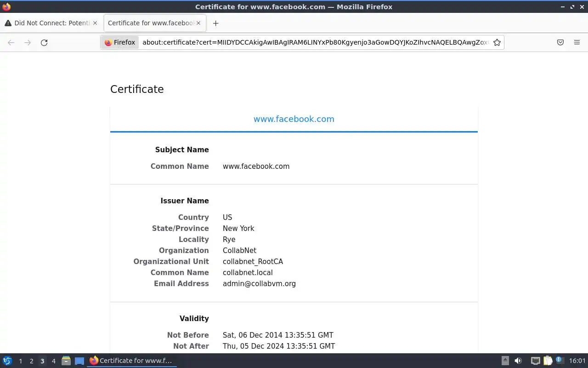Reload the certificate page
The width and height of the screenshot is (588, 368).
[x=44, y=42]
